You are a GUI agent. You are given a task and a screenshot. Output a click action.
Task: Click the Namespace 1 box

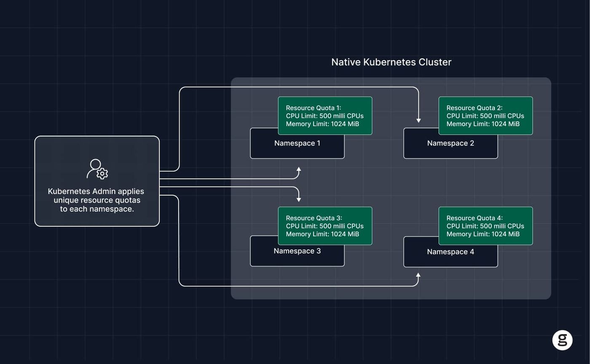point(297,143)
